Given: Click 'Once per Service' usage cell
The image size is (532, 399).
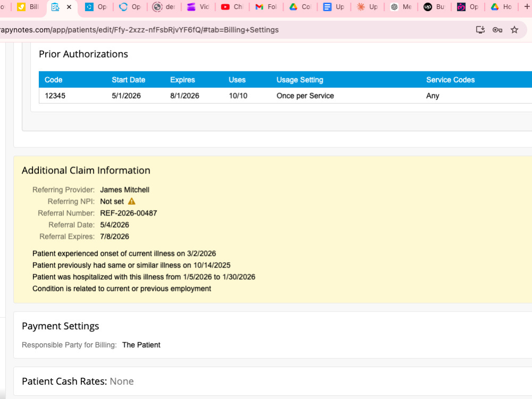Looking at the screenshot, I should pyautogui.click(x=305, y=96).
